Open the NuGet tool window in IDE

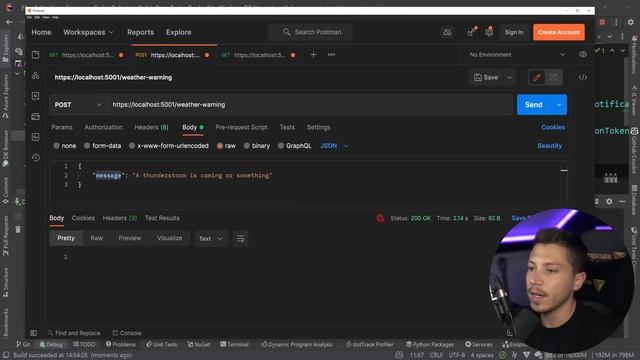click(199, 344)
